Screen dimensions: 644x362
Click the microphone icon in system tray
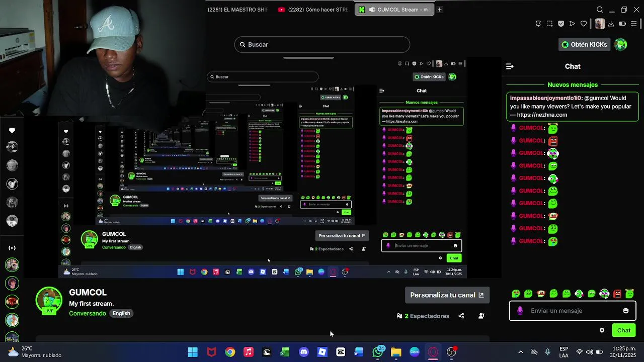(x=548, y=352)
